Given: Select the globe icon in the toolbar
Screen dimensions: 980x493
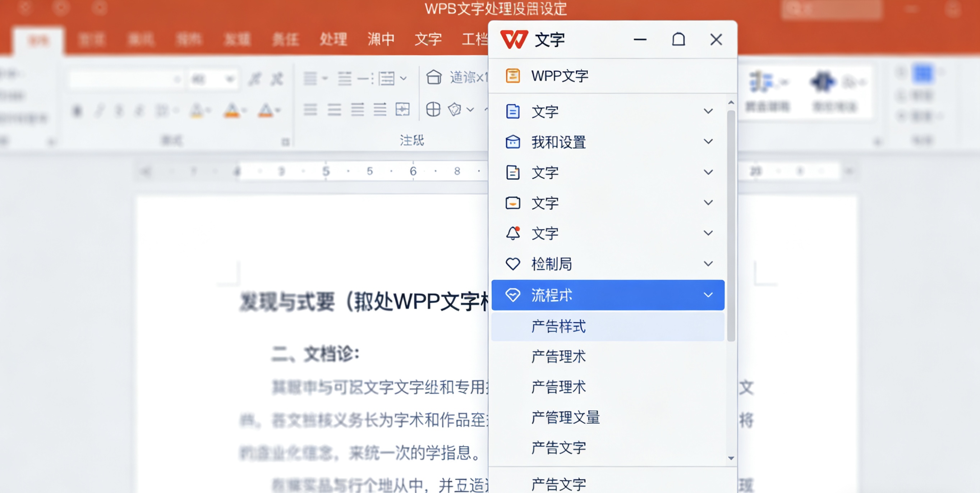Looking at the screenshot, I should 433,110.
